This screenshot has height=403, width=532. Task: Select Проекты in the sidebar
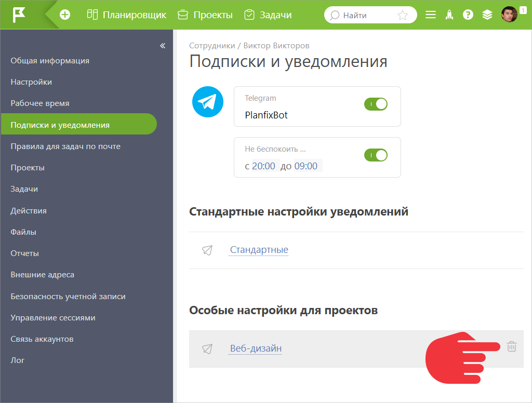tap(28, 168)
